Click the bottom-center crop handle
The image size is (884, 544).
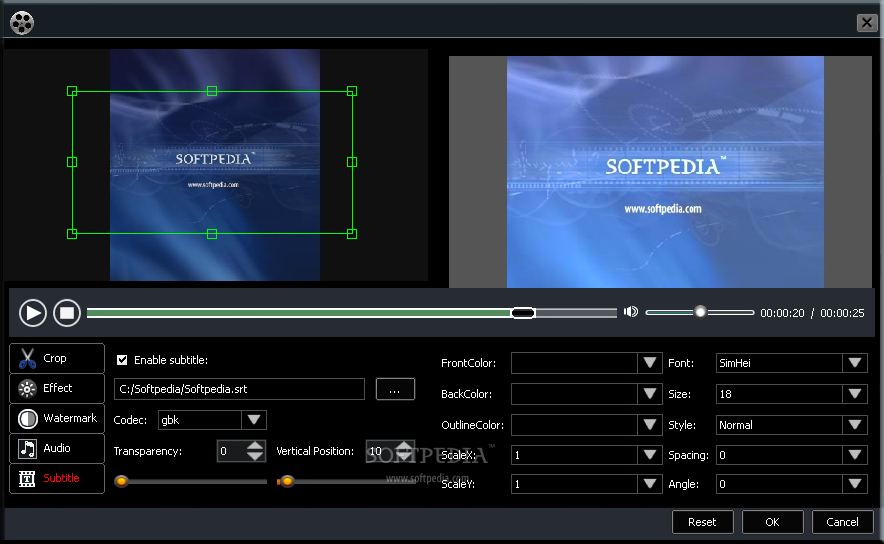[x=212, y=233]
